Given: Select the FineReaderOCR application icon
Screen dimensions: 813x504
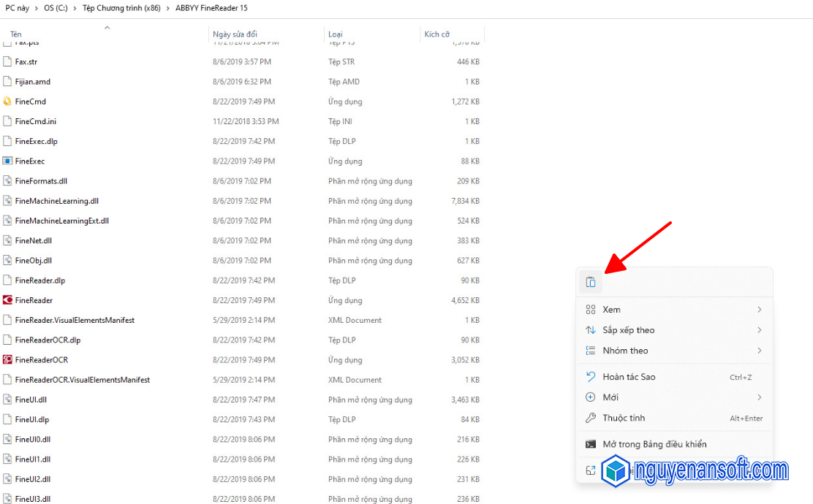Looking at the screenshot, I should [7, 360].
